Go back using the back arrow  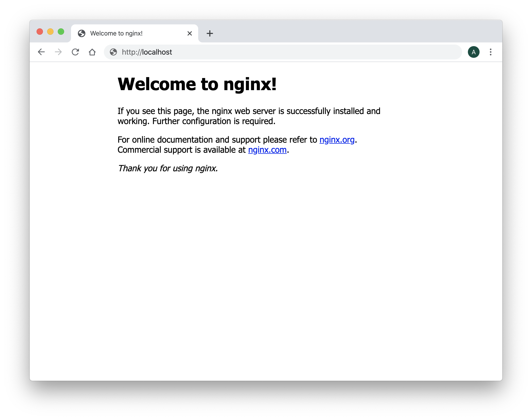click(41, 52)
